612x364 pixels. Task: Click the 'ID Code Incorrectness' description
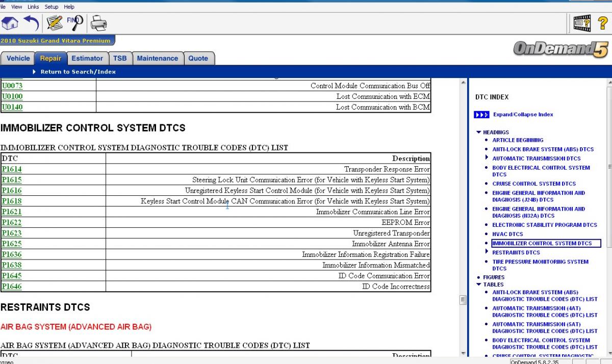[396, 287]
